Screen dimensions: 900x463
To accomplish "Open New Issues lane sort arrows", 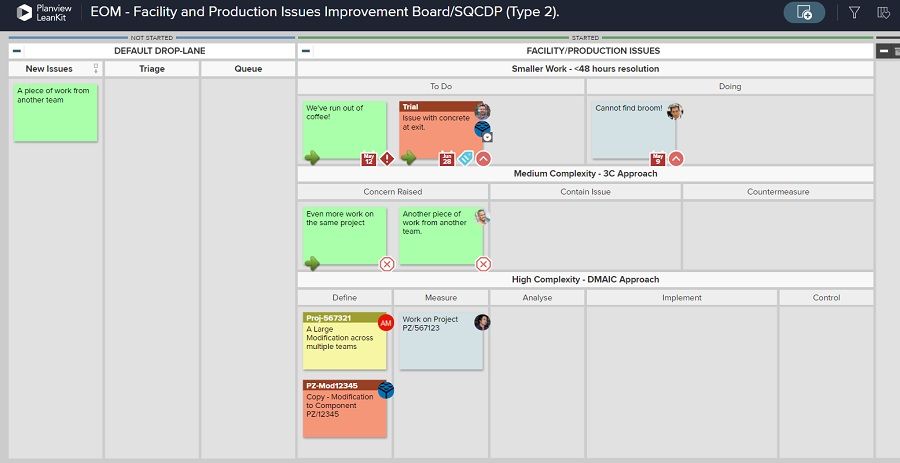I will coord(96,69).
